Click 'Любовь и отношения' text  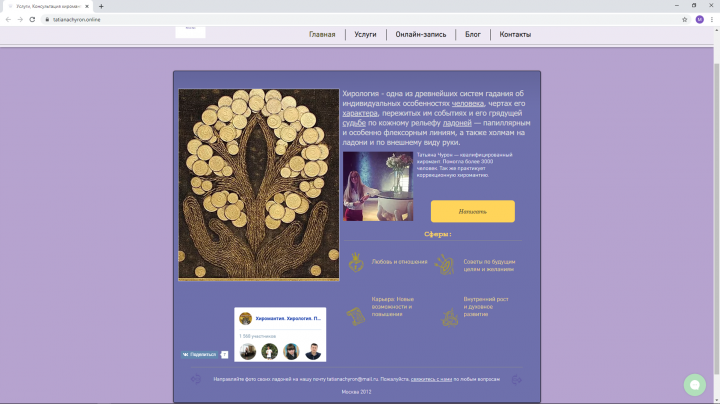pyautogui.click(x=399, y=262)
